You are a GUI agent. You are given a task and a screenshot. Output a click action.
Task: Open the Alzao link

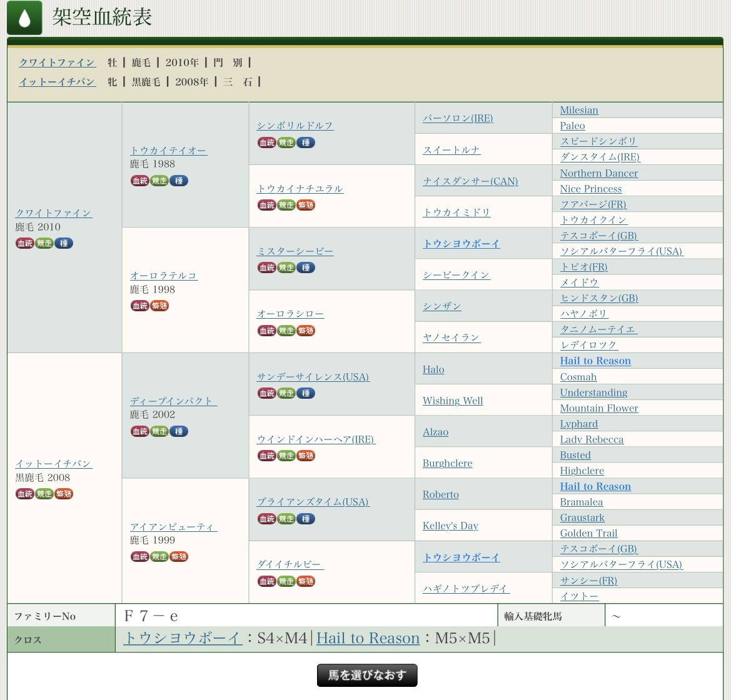tap(435, 432)
